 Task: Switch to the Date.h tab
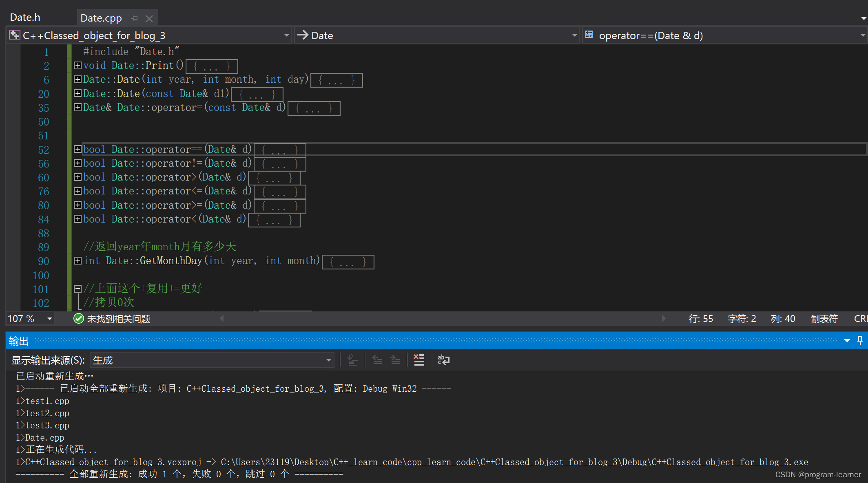pyautogui.click(x=25, y=18)
